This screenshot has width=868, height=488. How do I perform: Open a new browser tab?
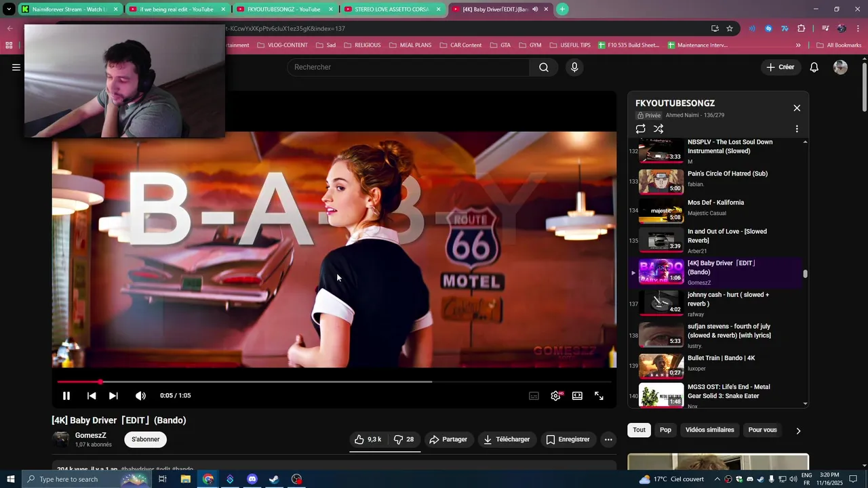pos(562,9)
